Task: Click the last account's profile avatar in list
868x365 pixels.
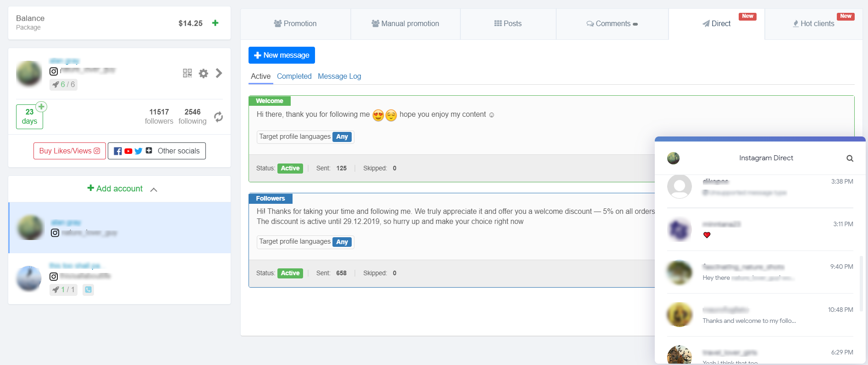Action: click(29, 278)
